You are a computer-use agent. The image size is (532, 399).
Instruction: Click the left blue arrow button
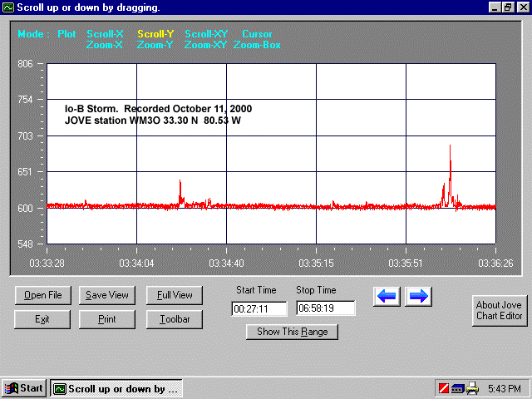388,295
